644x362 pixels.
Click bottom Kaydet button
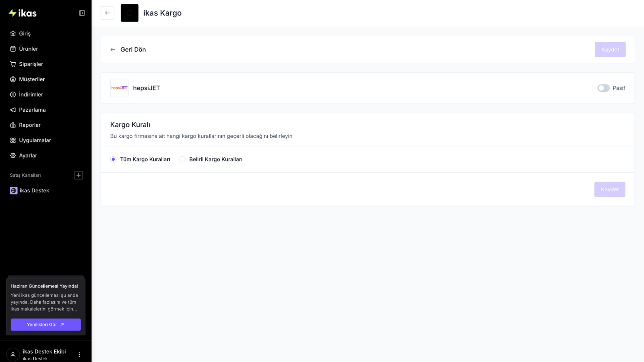tap(609, 189)
